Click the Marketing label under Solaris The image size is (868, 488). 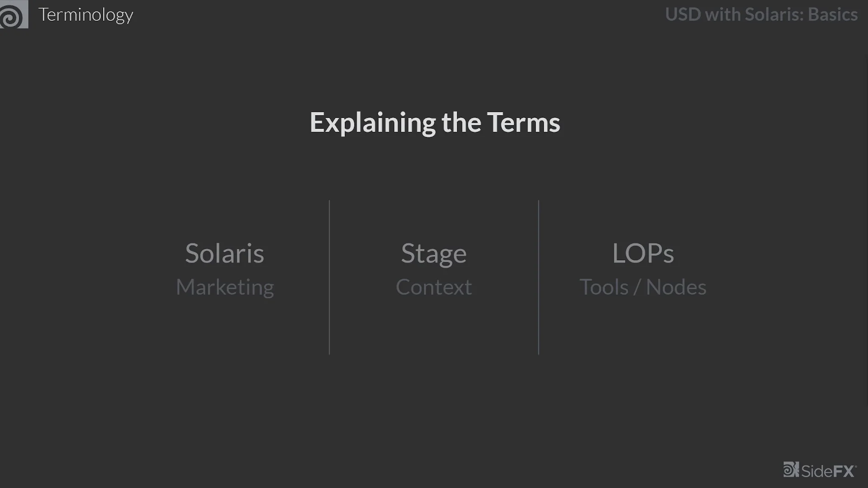225,287
